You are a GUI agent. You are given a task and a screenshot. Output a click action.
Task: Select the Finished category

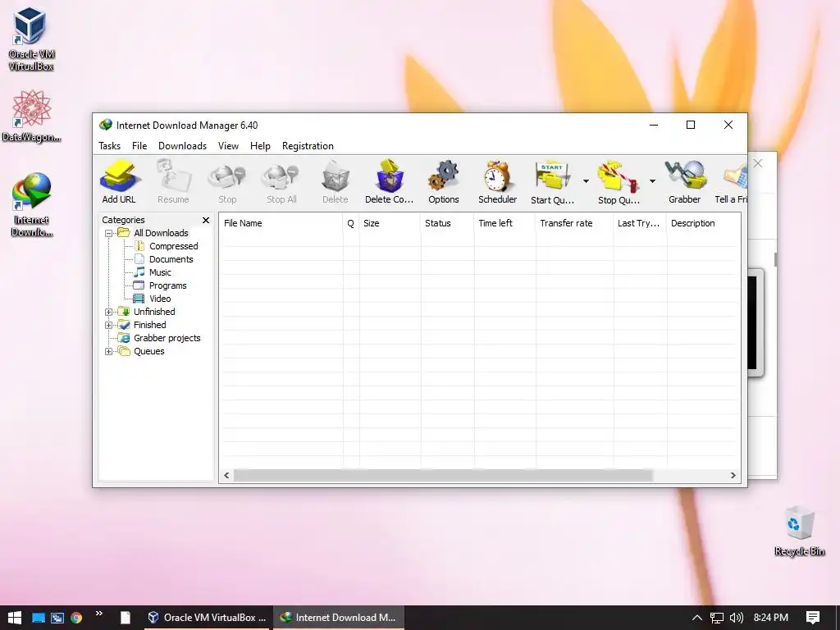(149, 325)
